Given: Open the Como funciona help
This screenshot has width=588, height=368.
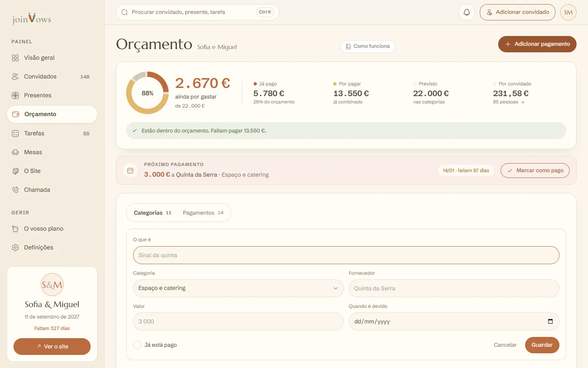Looking at the screenshot, I should click(x=367, y=47).
